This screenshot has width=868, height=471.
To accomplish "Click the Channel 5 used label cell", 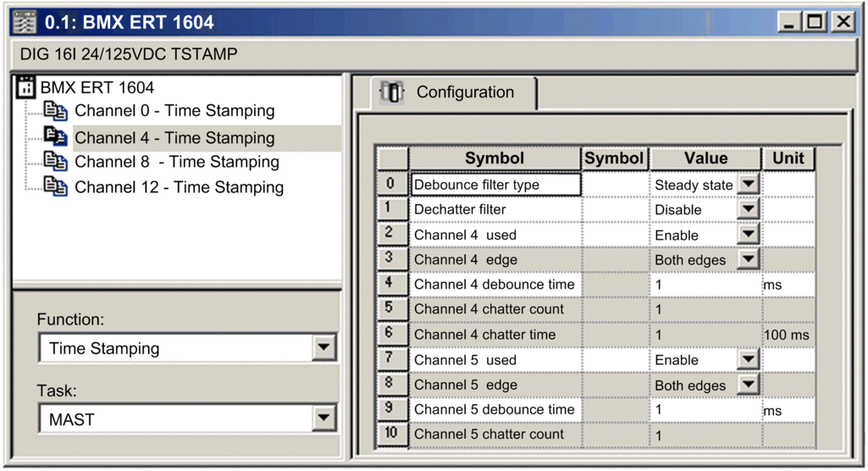I will (x=495, y=360).
